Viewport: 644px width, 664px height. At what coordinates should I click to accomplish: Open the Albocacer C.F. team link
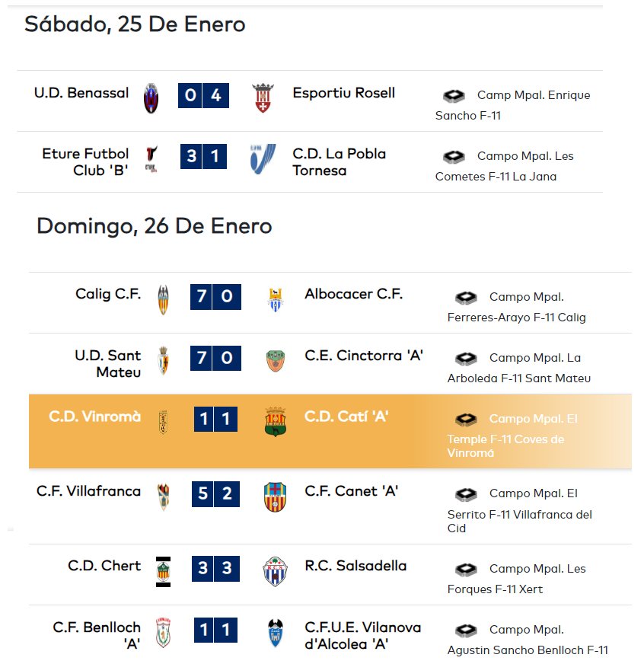[353, 294]
